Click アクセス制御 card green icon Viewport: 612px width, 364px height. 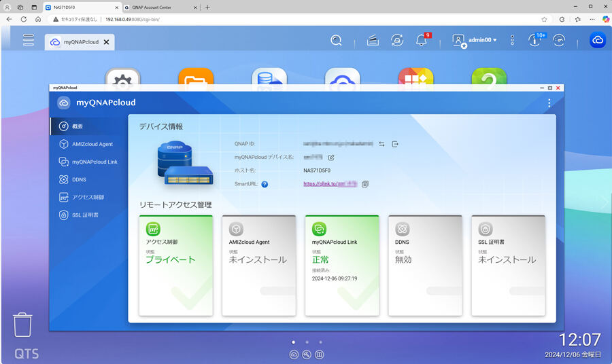coord(153,229)
